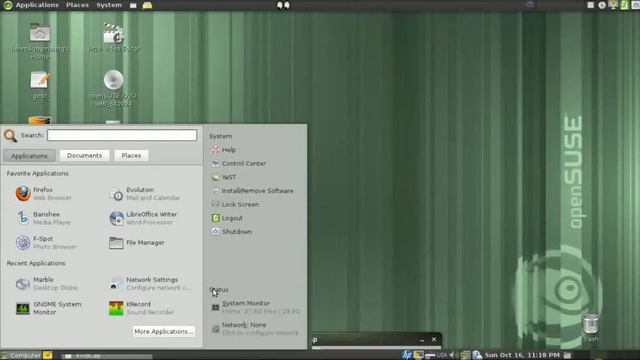Image resolution: width=640 pixels, height=360 pixels.
Task: Choose Logout in System list
Action: click(227, 218)
